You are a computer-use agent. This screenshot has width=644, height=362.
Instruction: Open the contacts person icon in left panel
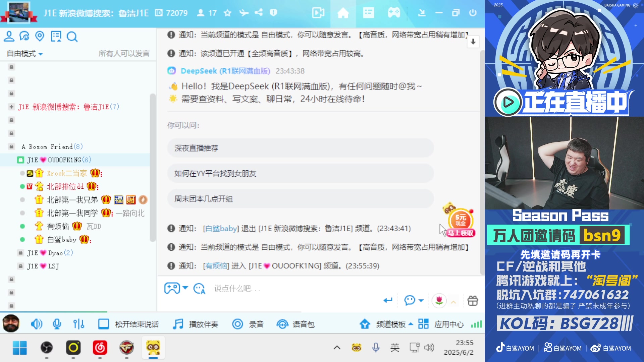pos(9,36)
